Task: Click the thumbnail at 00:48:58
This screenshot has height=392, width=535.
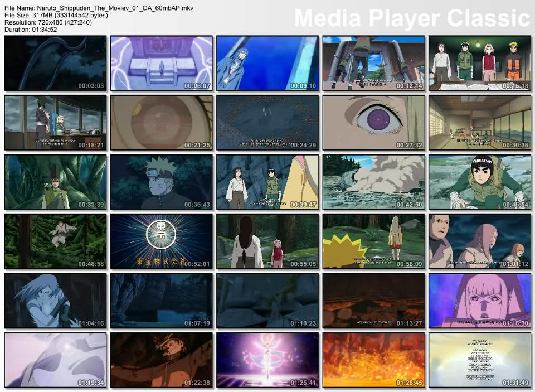Action: click(55, 241)
